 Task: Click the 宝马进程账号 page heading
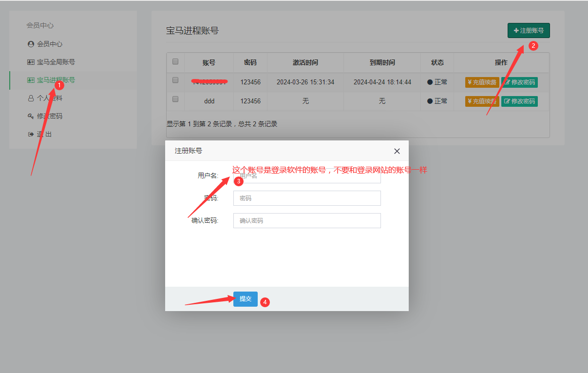[192, 31]
